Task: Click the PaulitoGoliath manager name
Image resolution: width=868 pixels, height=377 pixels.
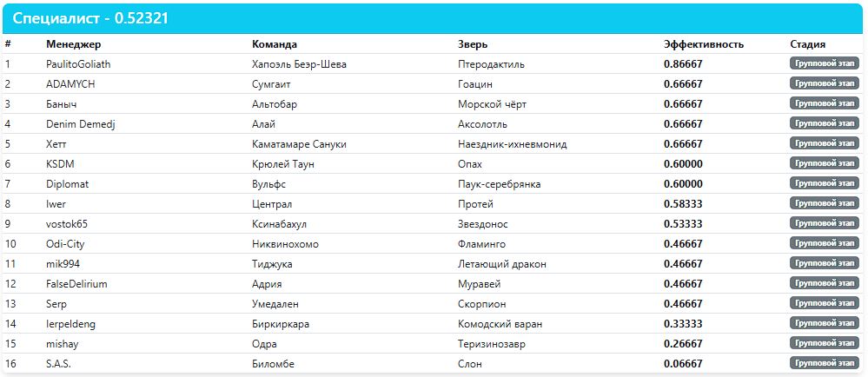Action: [x=78, y=64]
